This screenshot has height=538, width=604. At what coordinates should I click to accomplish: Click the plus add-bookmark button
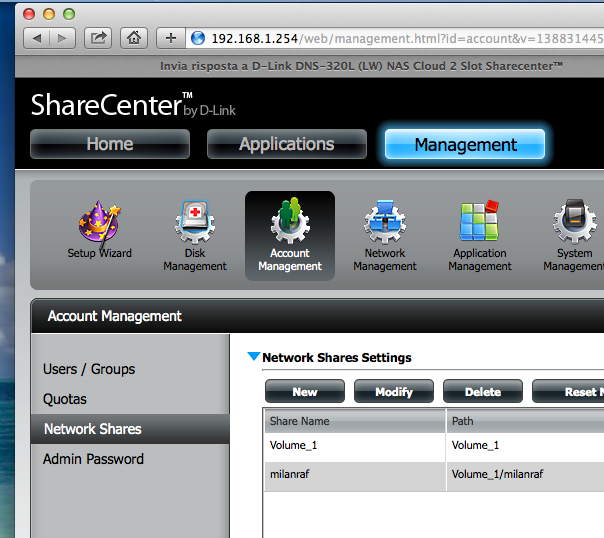point(171,38)
